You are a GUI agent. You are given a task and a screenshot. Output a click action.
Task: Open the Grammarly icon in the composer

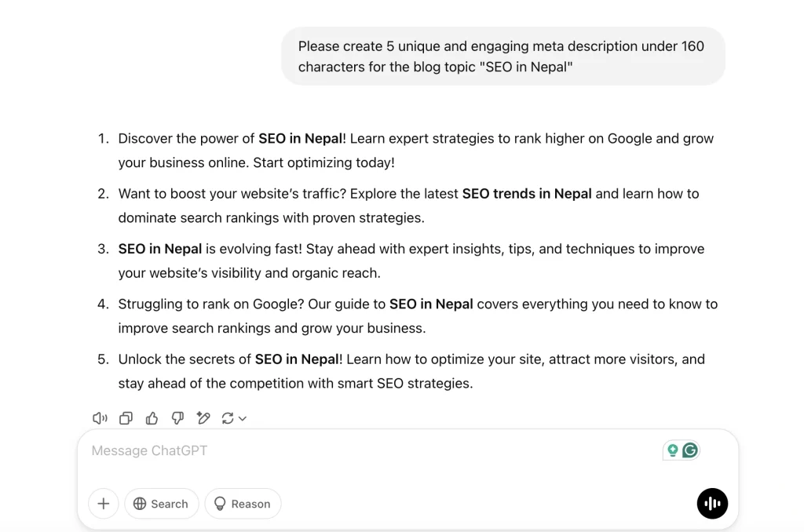point(690,450)
